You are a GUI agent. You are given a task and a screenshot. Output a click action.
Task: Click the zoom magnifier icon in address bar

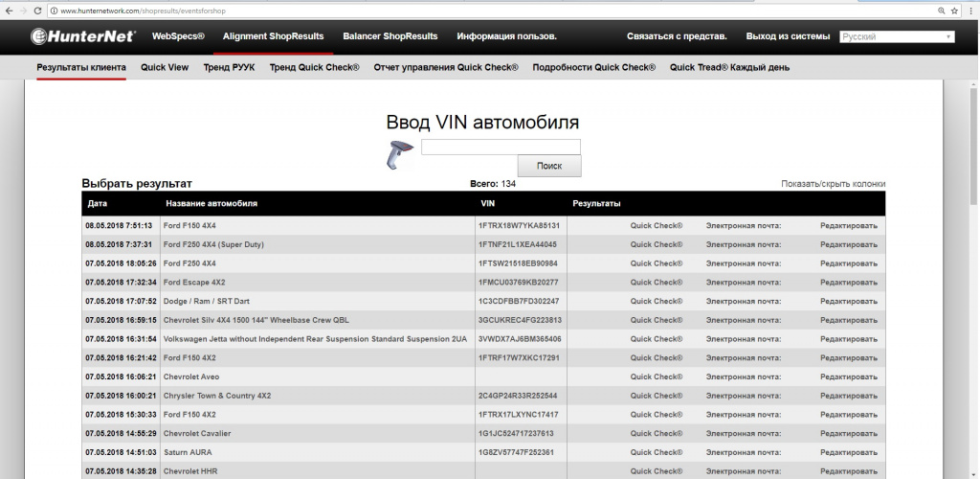click(x=942, y=11)
